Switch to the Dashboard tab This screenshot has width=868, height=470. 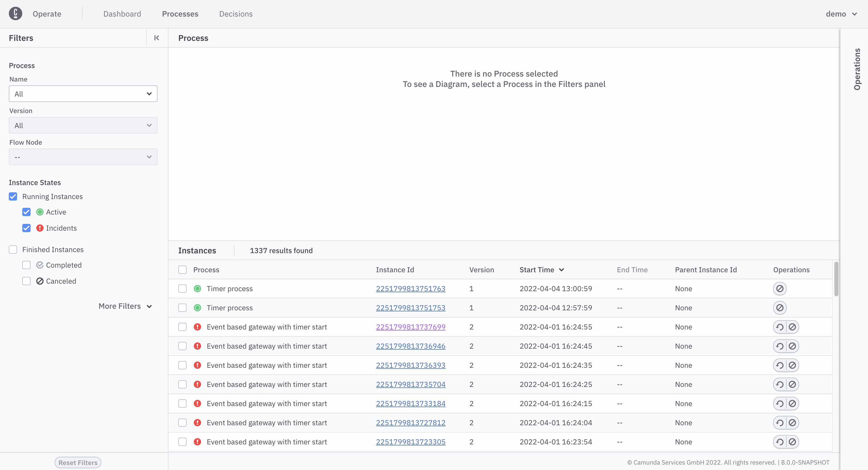coord(122,13)
